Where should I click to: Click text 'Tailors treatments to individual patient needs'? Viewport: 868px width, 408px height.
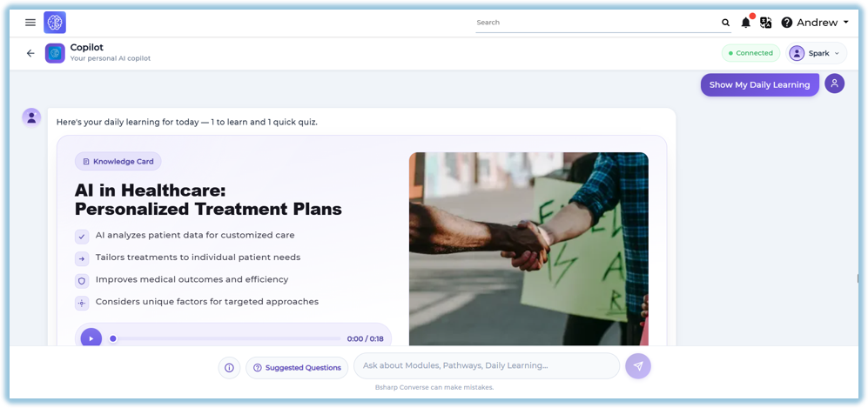[198, 258]
